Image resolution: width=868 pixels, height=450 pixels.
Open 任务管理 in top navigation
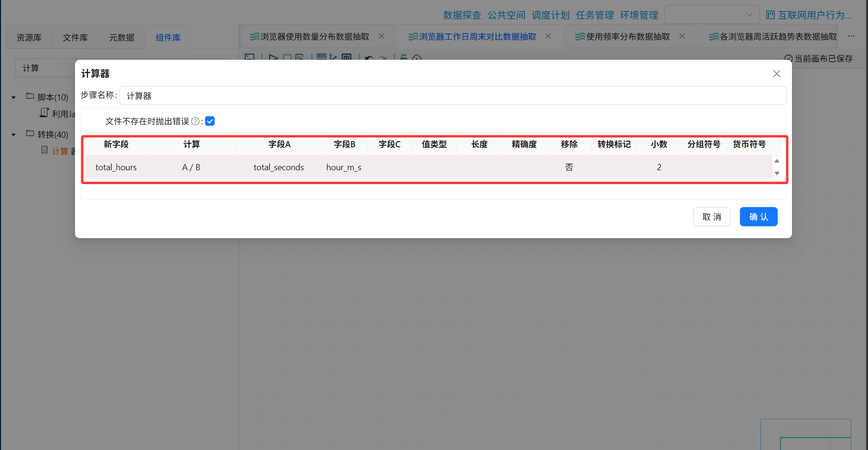pos(595,15)
